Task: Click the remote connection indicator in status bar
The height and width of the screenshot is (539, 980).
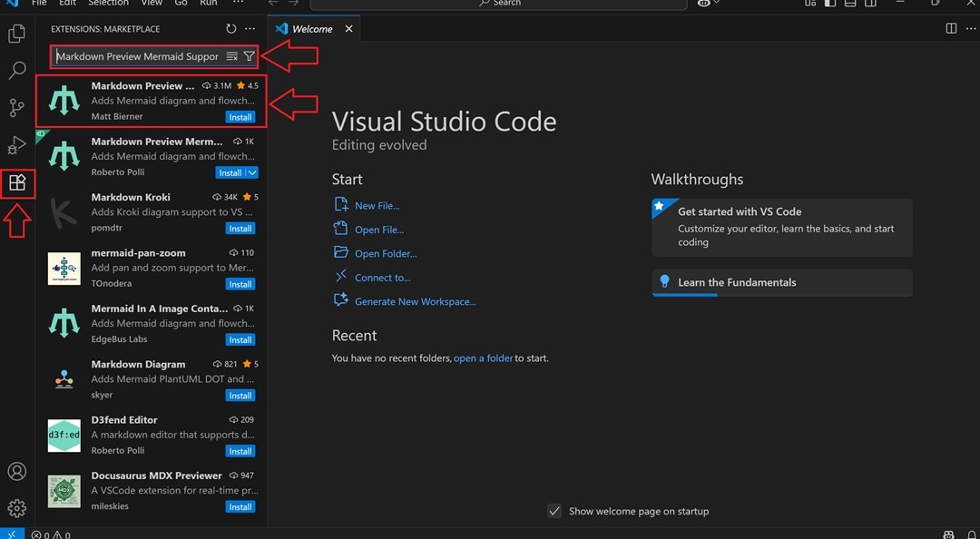Action: [x=10, y=534]
